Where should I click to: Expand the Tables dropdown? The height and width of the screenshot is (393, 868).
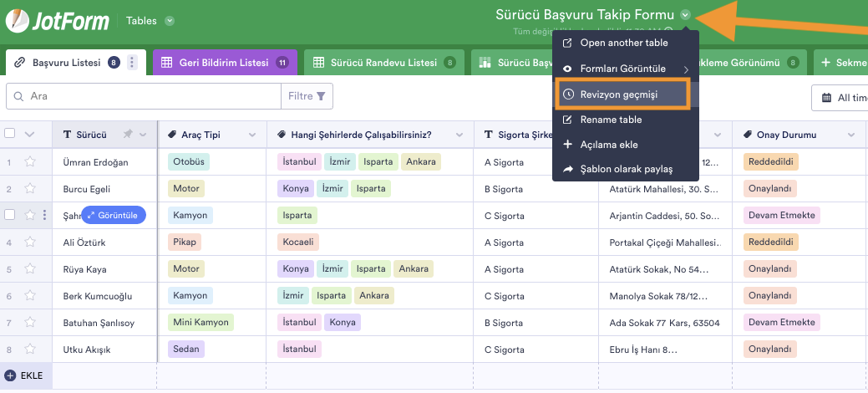[x=170, y=21]
